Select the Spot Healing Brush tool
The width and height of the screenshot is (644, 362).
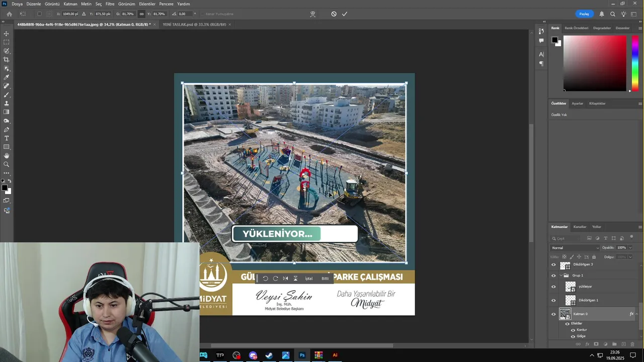tap(7, 86)
